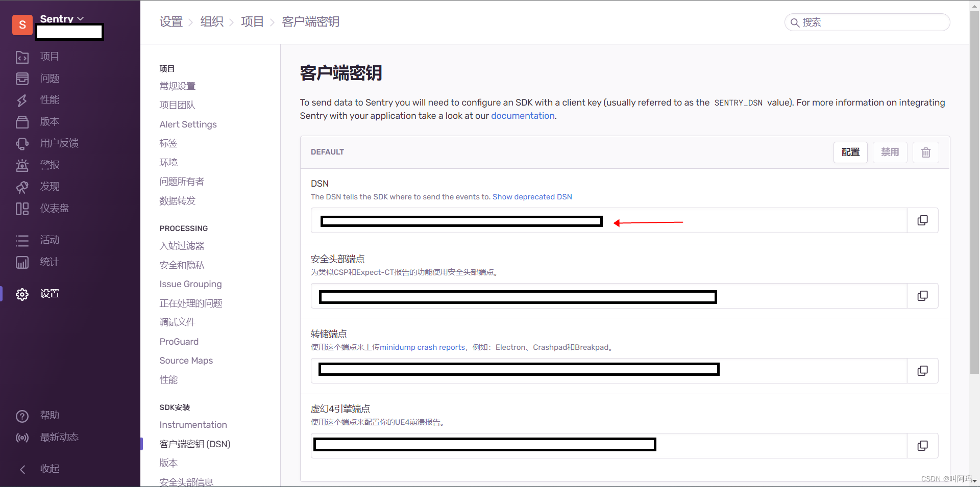Collapse the sidebar with 收起
980x487 pixels.
[x=49, y=468]
